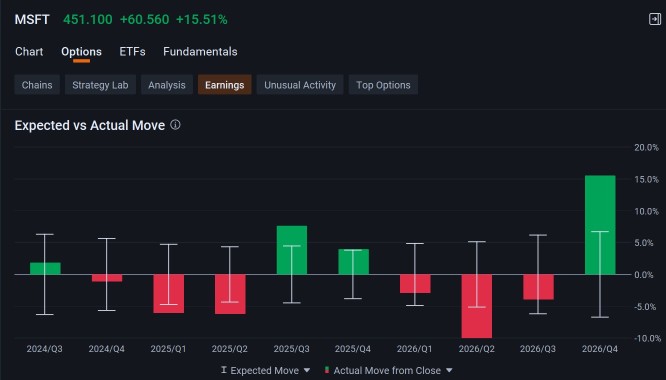
Task: Open the info icon beside Expected vs Actual Move
Action: [175, 125]
